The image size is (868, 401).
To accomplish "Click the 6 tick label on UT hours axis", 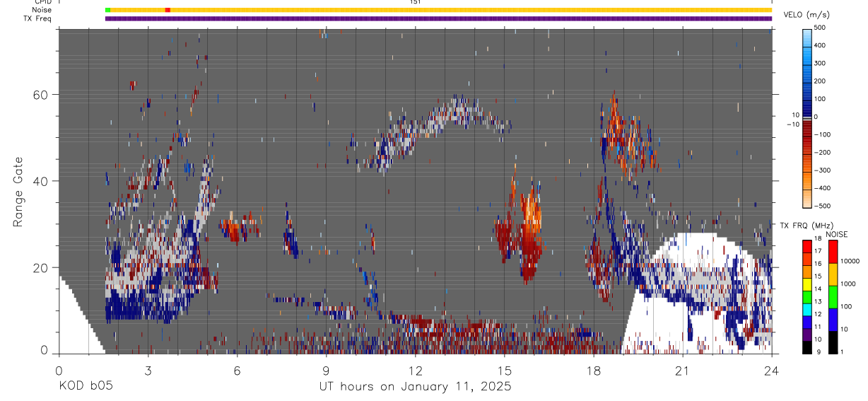I will pyautogui.click(x=237, y=371).
